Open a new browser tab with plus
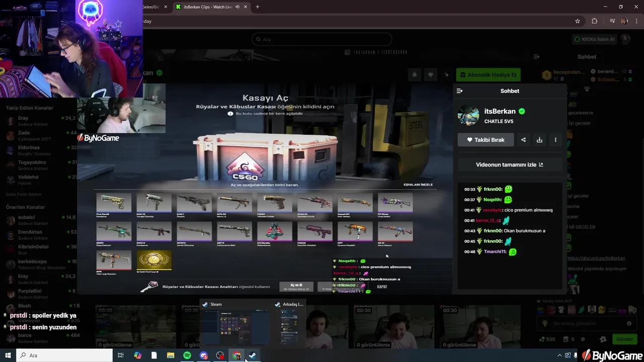Image resolution: width=644 pixels, height=362 pixels. click(x=258, y=7)
